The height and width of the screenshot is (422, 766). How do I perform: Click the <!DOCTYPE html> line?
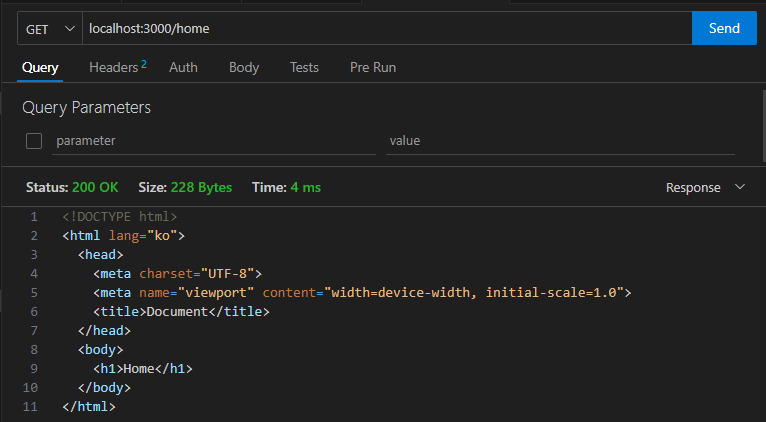tap(120, 216)
